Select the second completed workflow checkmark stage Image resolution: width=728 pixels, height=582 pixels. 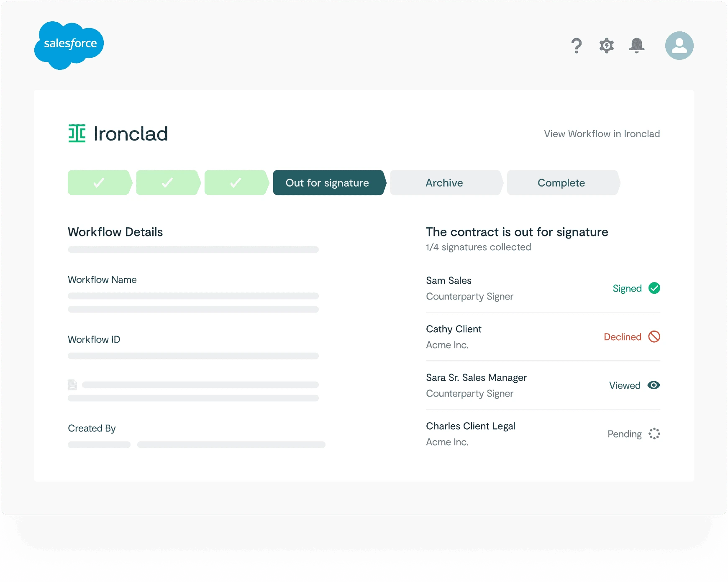[x=167, y=182]
